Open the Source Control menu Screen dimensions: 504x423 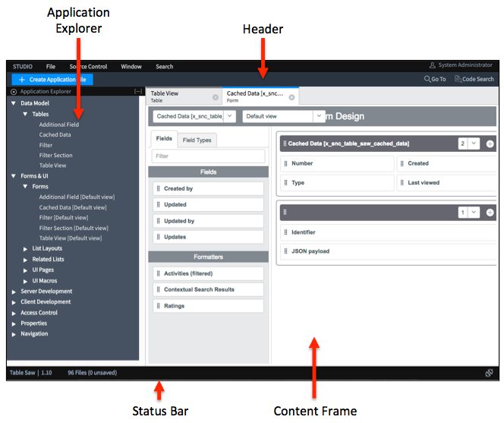pyautogui.click(x=87, y=67)
